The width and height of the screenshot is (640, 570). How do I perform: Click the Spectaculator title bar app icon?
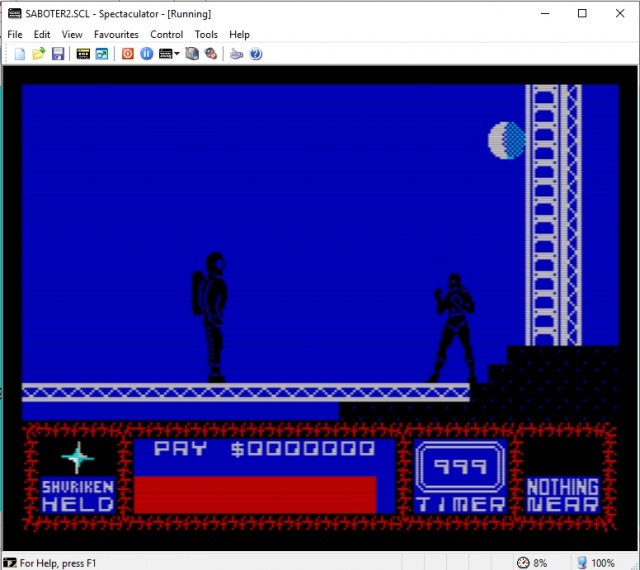click(x=15, y=13)
